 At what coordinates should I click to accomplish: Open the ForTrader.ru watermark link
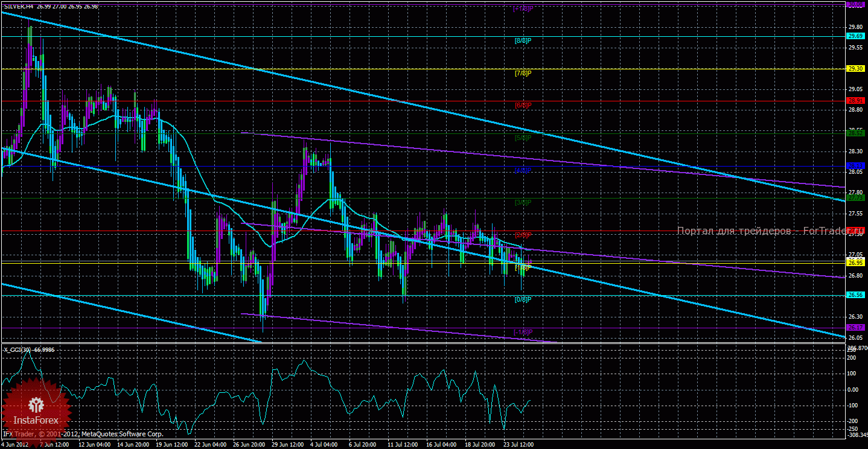click(x=764, y=231)
